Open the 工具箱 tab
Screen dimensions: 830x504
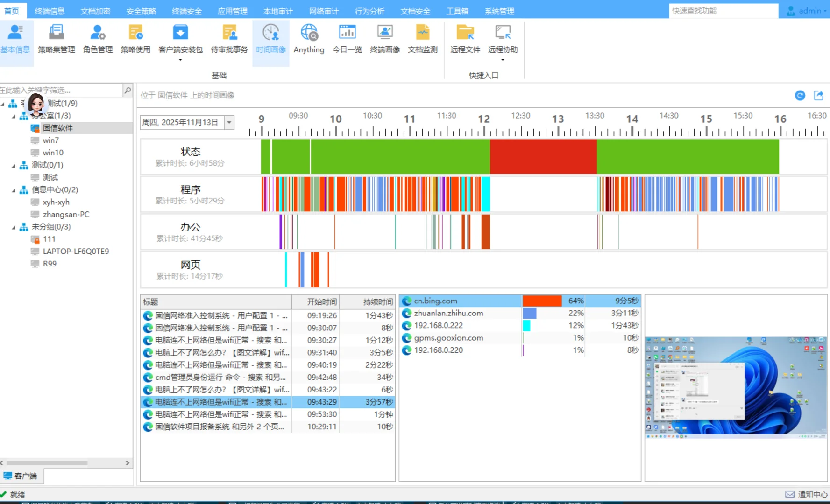457,11
